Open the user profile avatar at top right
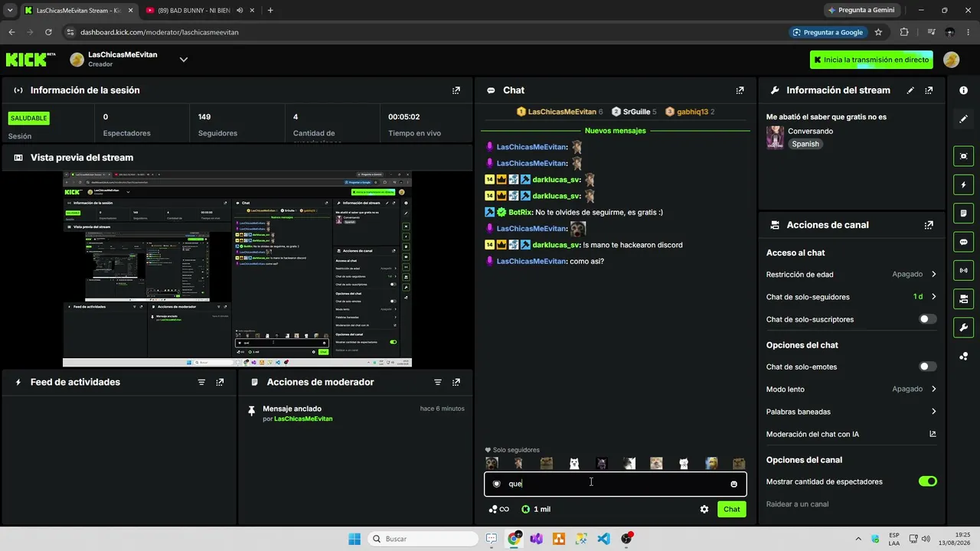Screen dimensions: 980x551 click(x=951, y=60)
